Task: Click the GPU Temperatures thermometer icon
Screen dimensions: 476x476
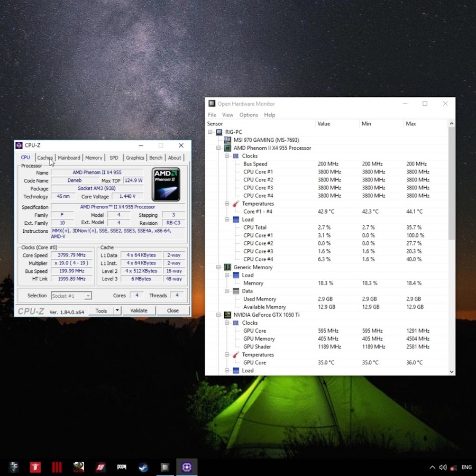Action: (236, 354)
